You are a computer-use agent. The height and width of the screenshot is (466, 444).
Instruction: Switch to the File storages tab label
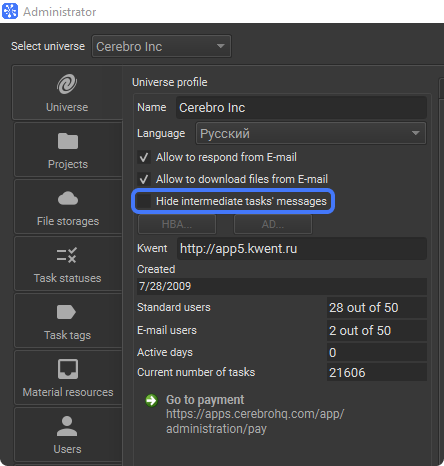click(68, 221)
